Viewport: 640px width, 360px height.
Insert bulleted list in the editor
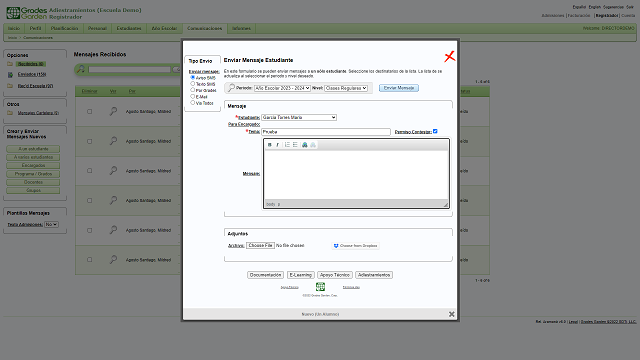[x=295, y=145]
